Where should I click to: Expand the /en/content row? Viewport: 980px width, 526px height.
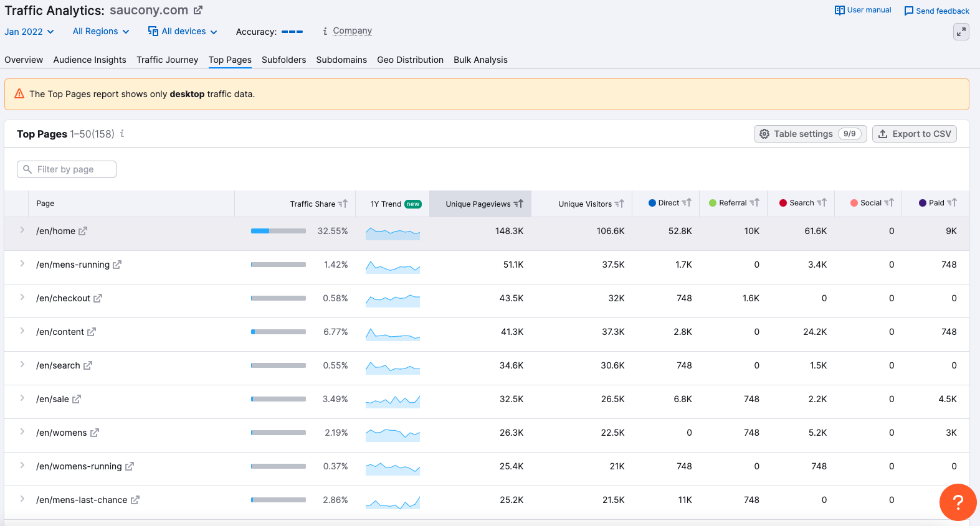pos(22,331)
